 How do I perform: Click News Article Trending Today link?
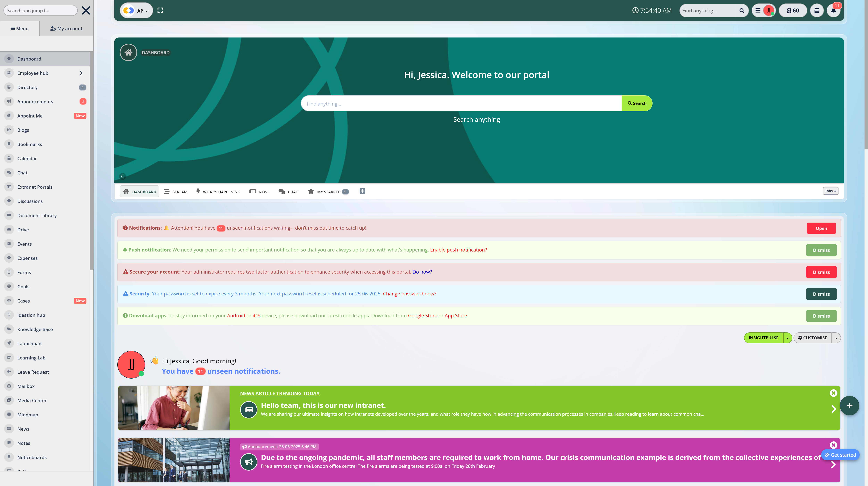point(280,393)
